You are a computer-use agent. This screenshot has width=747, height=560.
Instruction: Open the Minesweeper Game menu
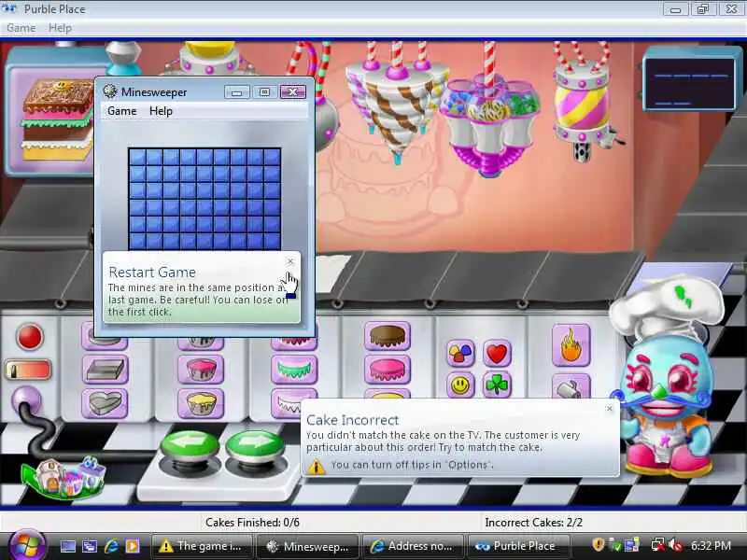click(x=122, y=111)
